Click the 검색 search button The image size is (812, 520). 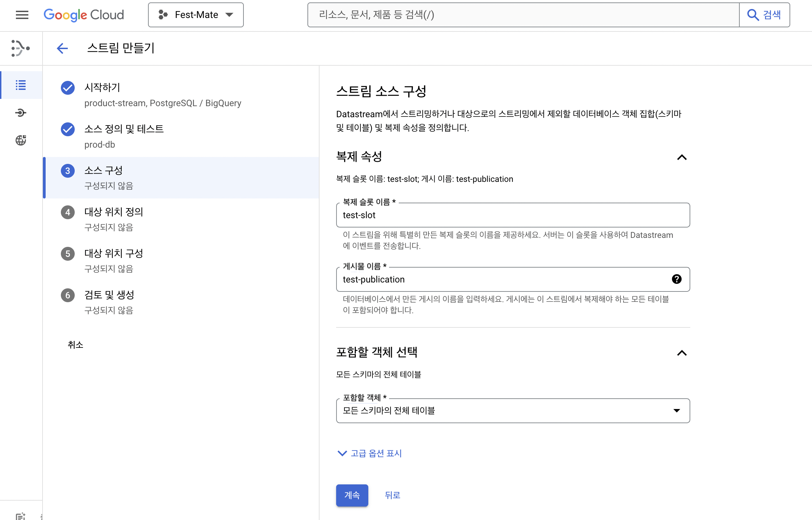pos(765,15)
